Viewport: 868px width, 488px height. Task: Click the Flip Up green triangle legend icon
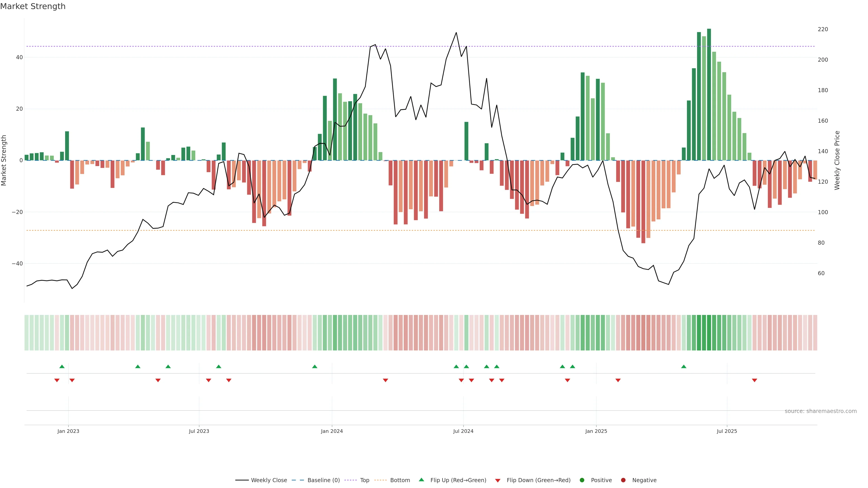[x=421, y=480]
